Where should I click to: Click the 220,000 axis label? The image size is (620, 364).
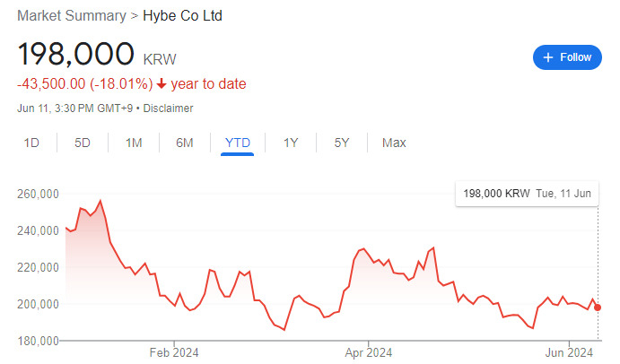38,267
